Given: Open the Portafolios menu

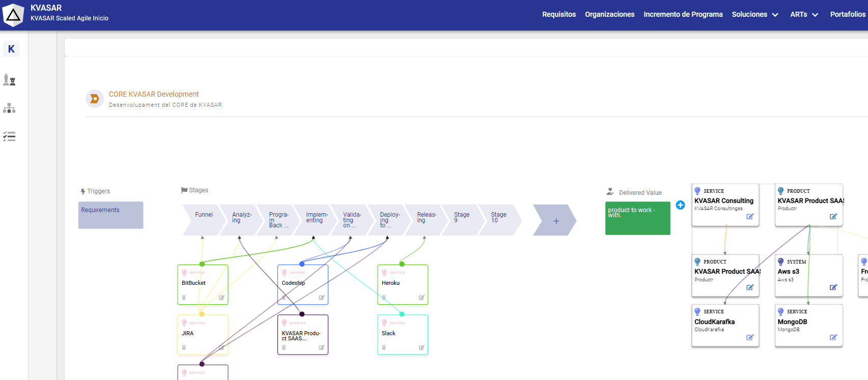Looking at the screenshot, I should click(848, 14).
